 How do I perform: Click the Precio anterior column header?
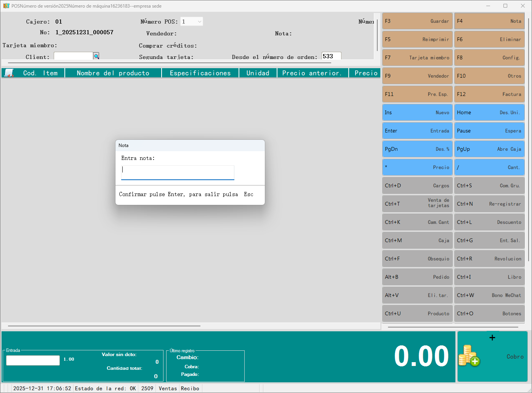tap(312, 73)
